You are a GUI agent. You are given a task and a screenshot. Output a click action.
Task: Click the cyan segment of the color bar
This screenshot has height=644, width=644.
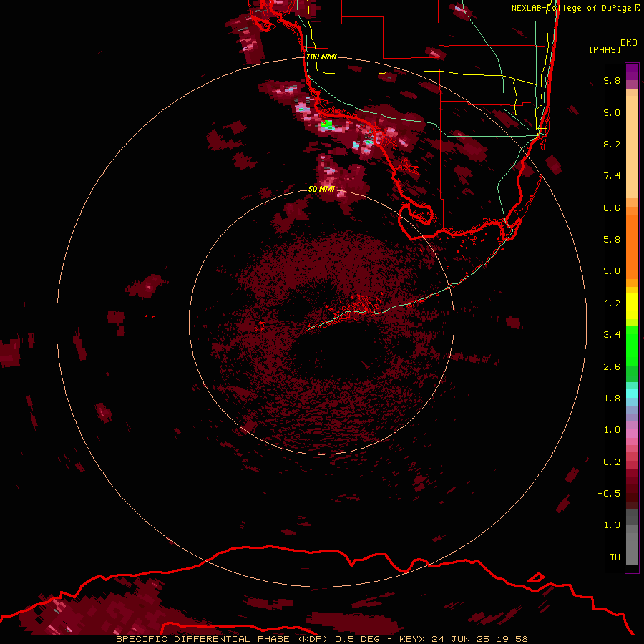pyautogui.click(x=632, y=394)
